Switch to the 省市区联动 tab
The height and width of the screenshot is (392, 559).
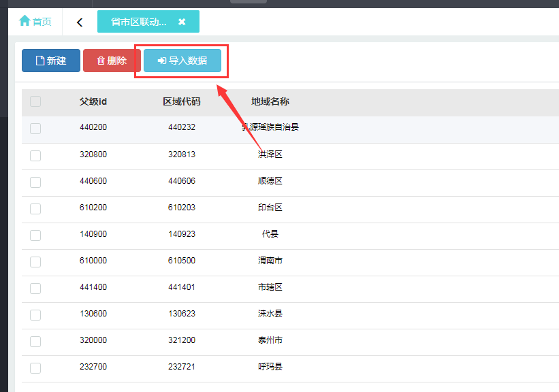click(x=139, y=22)
